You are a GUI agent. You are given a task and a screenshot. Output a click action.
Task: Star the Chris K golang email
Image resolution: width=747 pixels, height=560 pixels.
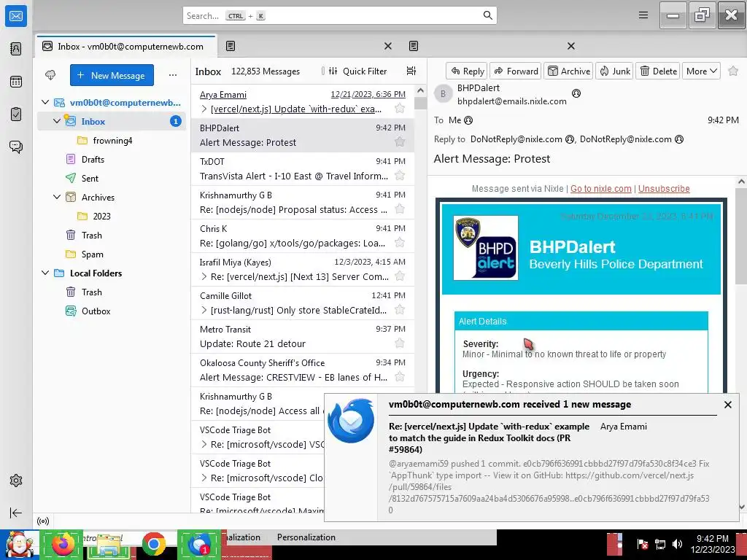coord(400,242)
